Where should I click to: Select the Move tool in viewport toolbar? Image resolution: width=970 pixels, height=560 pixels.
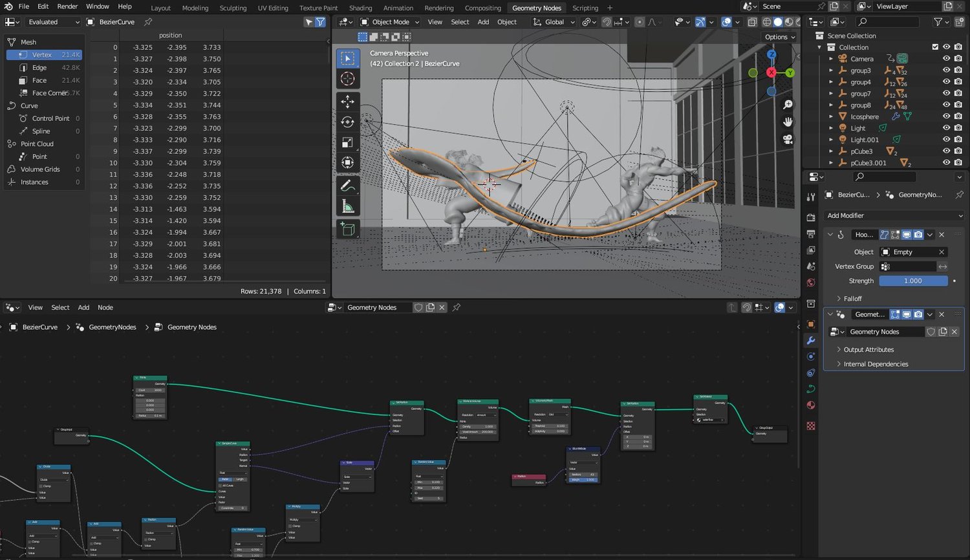[x=348, y=101]
